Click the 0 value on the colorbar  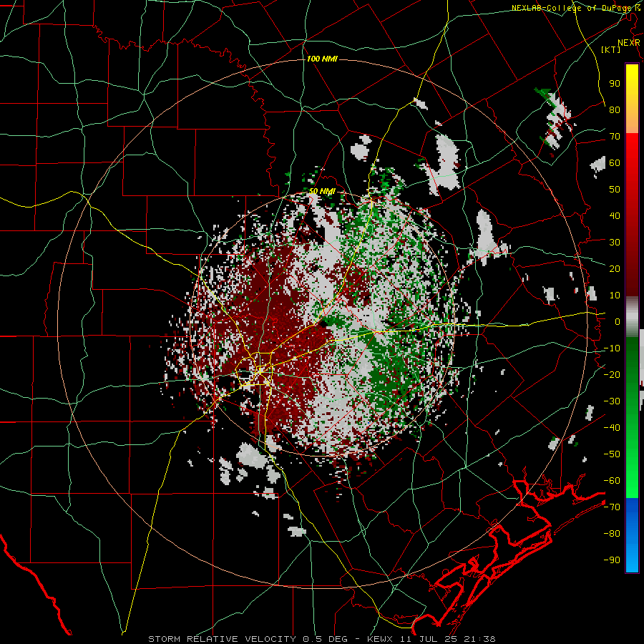(x=618, y=322)
